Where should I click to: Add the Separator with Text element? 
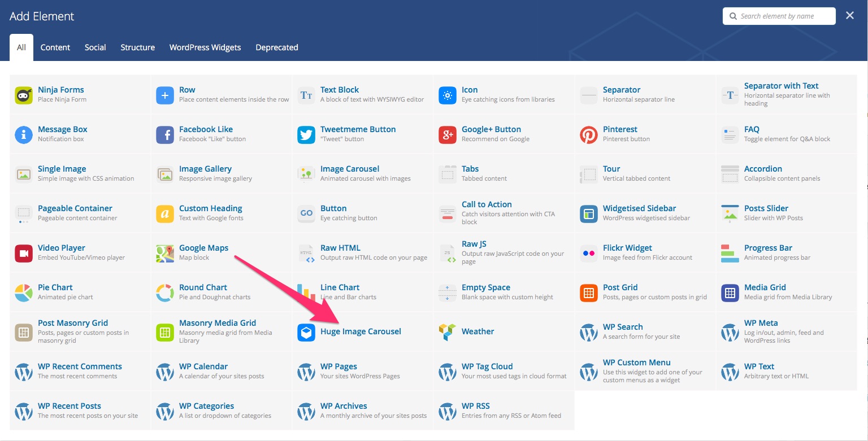coord(787,95)
